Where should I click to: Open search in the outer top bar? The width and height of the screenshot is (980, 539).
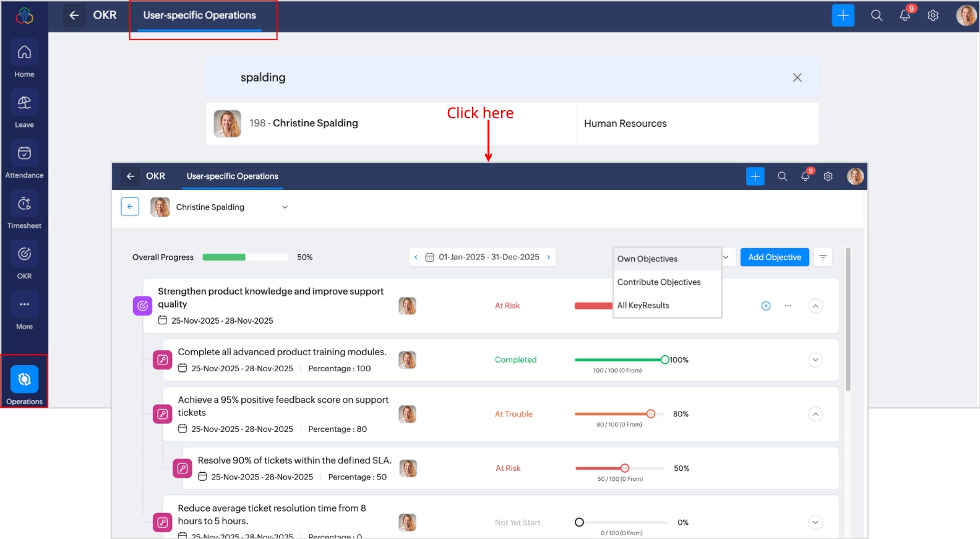coord(877,15)
